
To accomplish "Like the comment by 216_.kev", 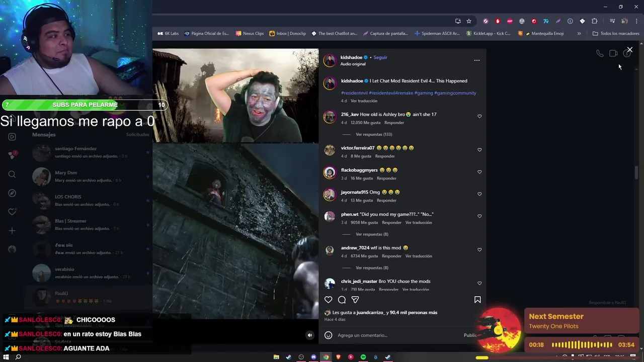I will [479, 116].
